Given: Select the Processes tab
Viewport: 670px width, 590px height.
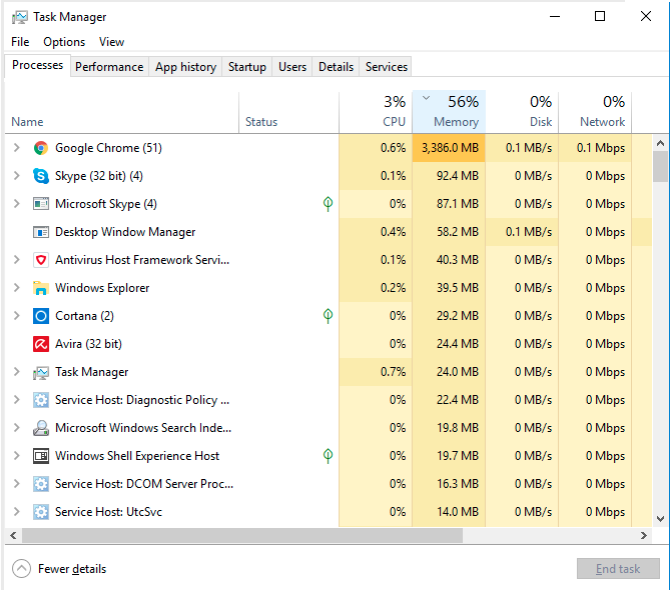Looking at the screenshot, I should [x=38, y=65].
